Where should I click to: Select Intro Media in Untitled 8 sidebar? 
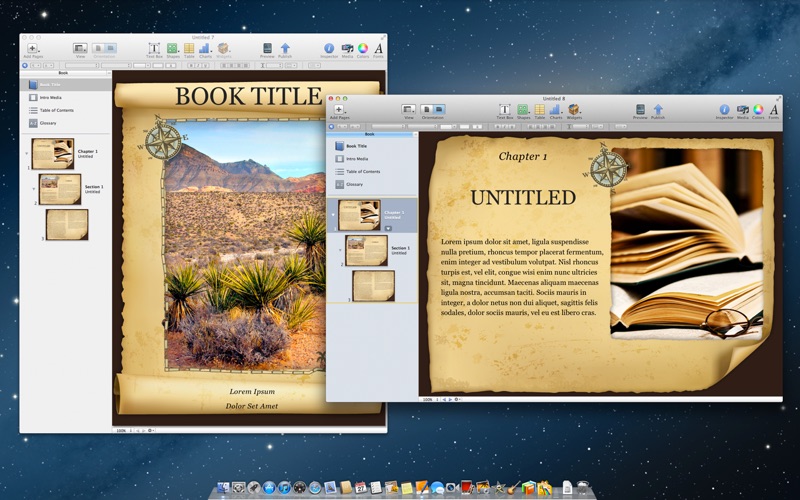pyautogui.click(x=357, y=159)
